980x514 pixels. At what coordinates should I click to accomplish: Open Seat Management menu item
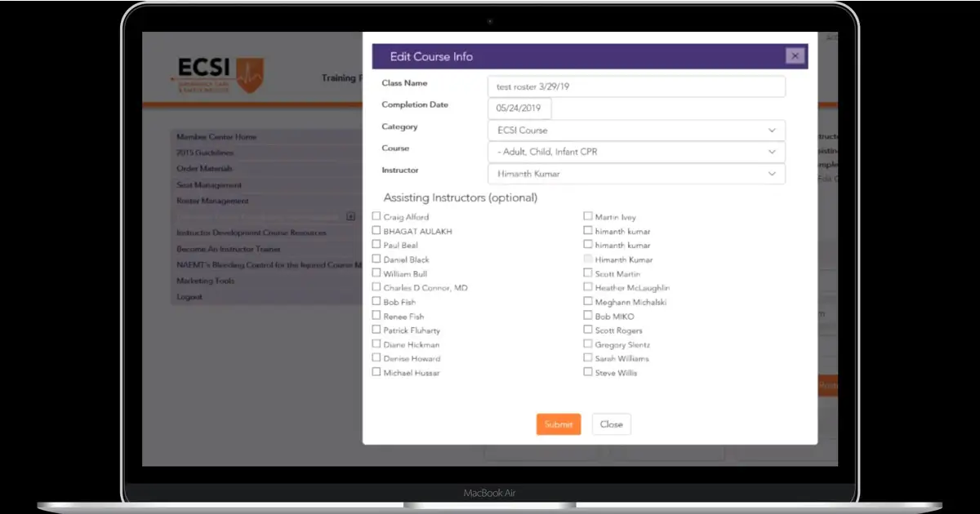(x=210, y=185)
